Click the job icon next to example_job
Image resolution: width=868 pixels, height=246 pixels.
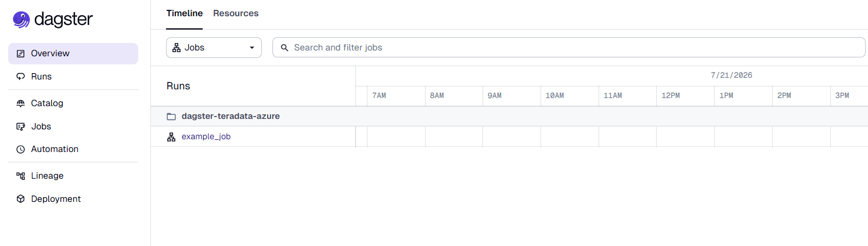tap(171, 137)
